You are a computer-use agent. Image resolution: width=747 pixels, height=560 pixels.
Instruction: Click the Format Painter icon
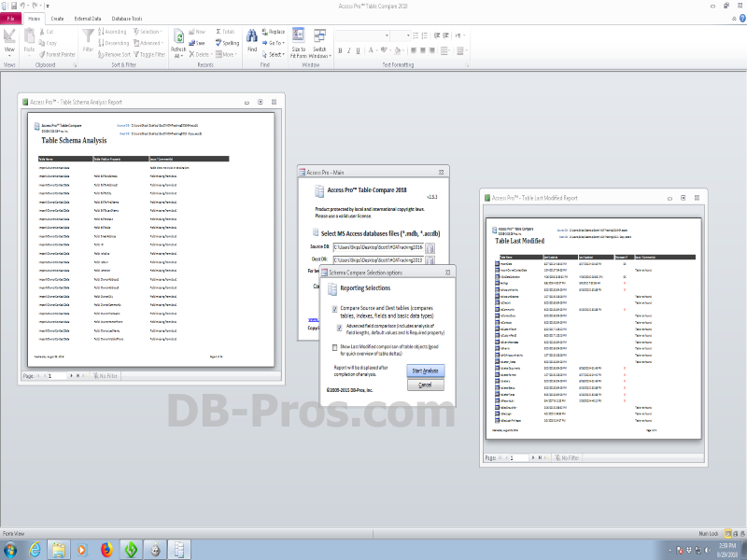click(x=42, y=55)
